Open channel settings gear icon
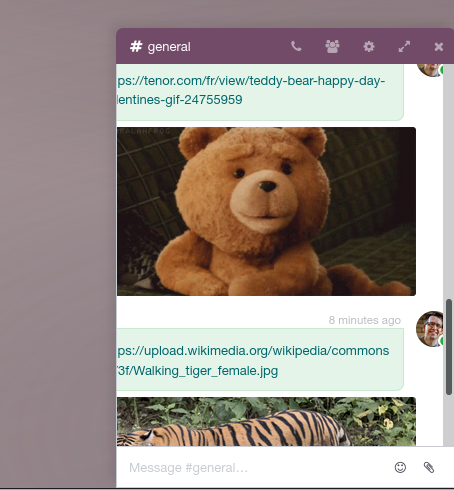This screenshot has height=490, width=454. point(369,46)
